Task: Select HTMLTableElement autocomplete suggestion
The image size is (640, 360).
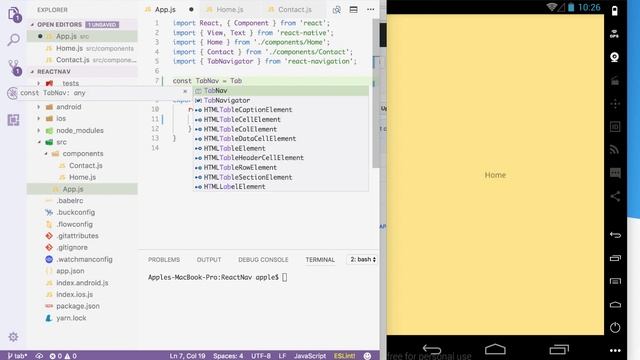Action: (281, 149)
